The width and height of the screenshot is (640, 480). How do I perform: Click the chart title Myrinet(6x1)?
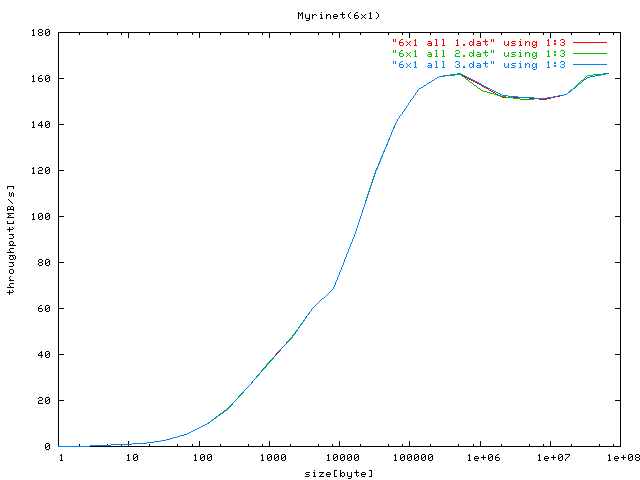click(338, 16)
